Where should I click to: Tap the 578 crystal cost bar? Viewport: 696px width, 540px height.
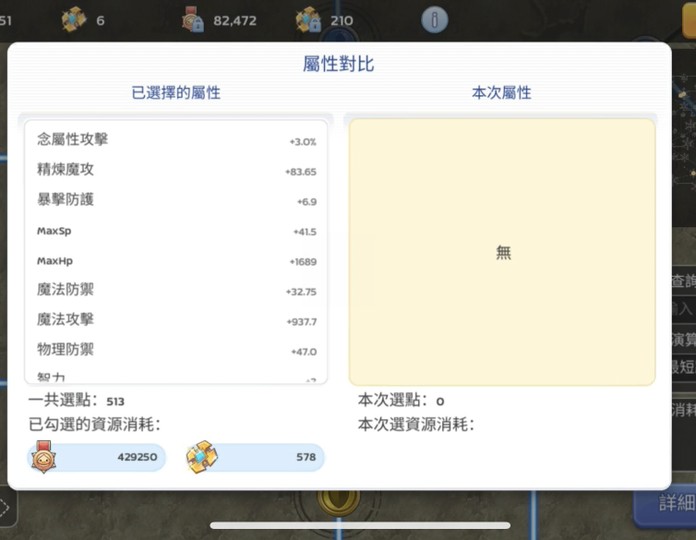coord(256,457)
